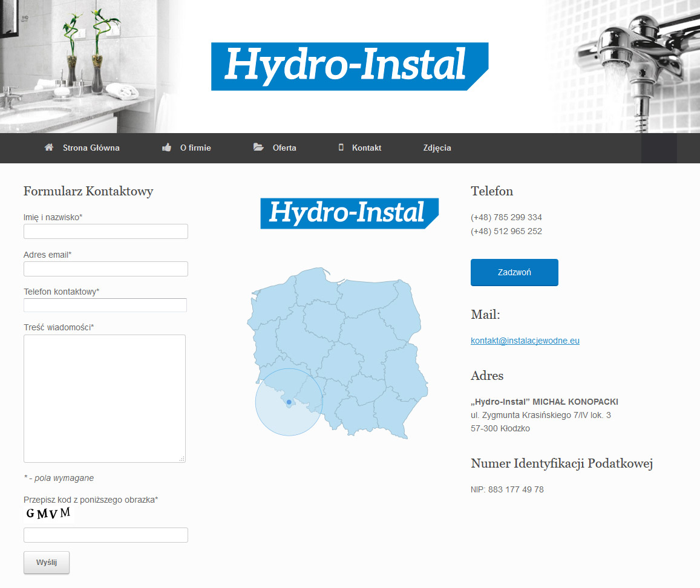700x588 pixels.
Task: Open the Zdjęcia gallery page
Action: (437, 148)
